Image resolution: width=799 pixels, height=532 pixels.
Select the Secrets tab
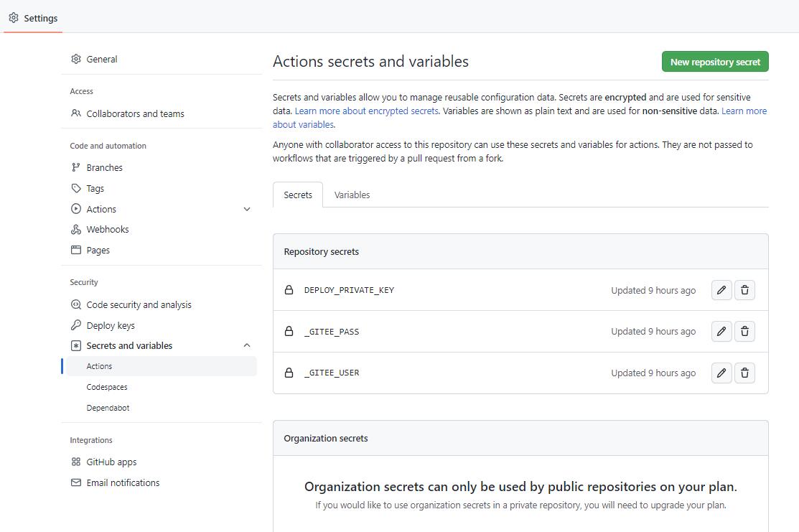tap(298, 195)
